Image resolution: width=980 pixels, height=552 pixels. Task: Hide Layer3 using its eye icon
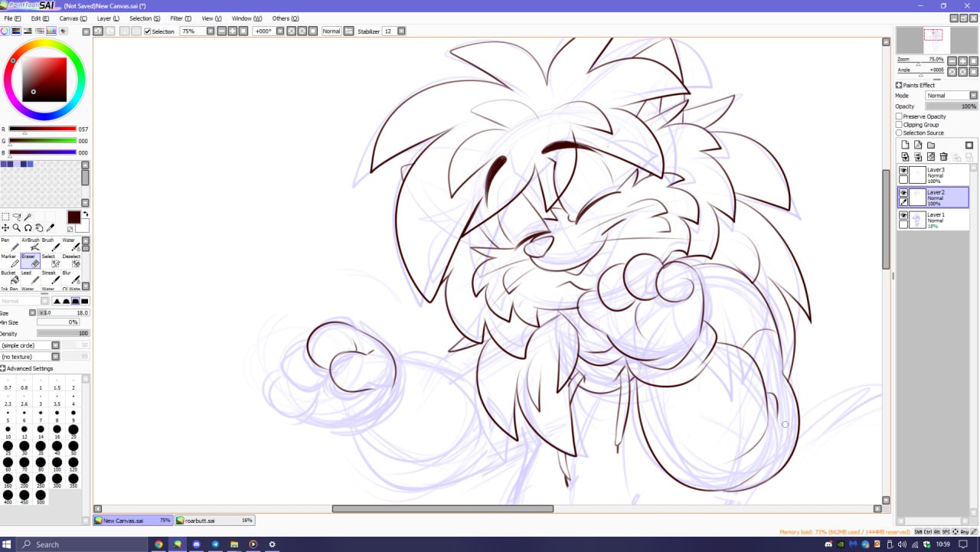[x=903, y=171]
